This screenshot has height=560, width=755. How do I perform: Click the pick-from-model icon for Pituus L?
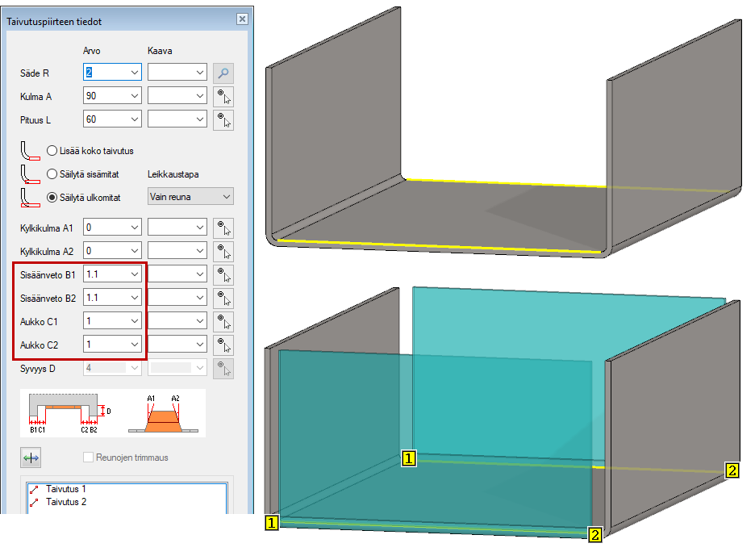[223, 120]
